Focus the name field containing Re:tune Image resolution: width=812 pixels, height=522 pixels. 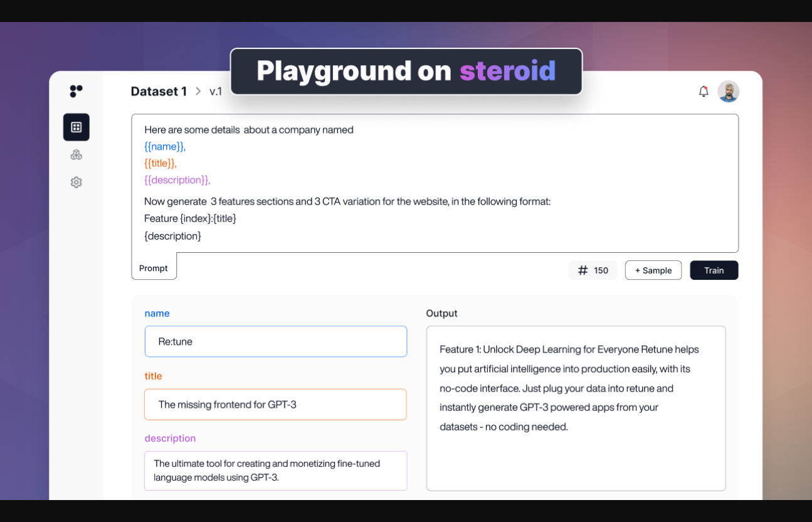click(275, 342)
